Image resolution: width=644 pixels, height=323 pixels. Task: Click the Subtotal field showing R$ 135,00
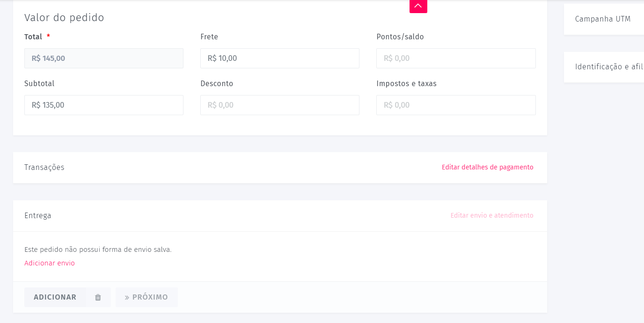tap(103, 105)
